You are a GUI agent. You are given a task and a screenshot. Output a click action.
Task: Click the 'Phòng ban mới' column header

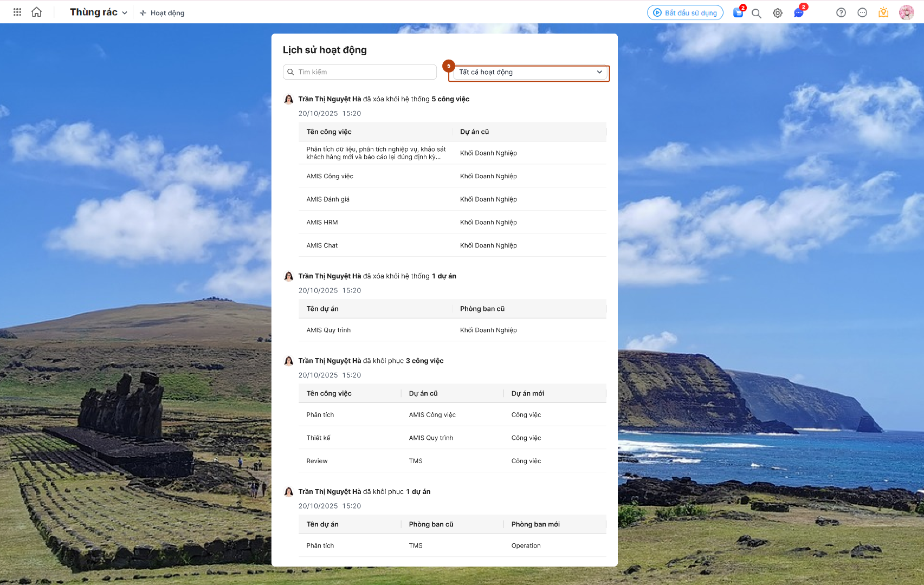click(535, 524)
